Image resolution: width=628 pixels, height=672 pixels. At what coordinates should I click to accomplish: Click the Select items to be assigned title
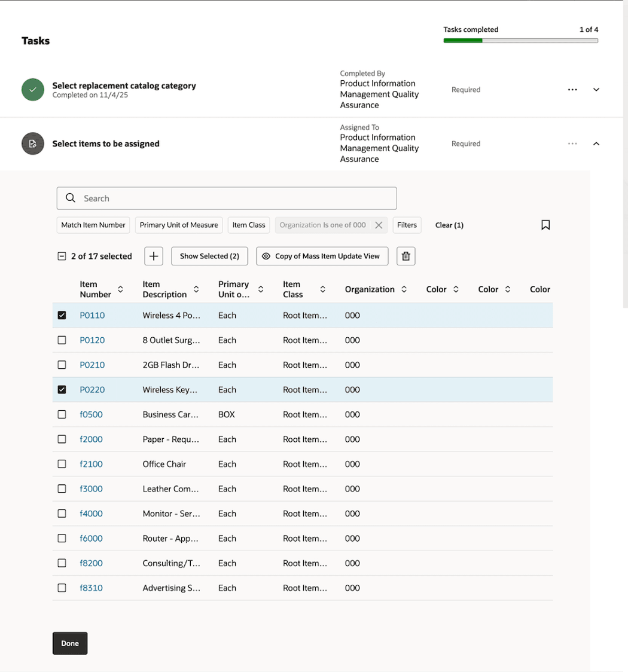[x=106, y=143]
